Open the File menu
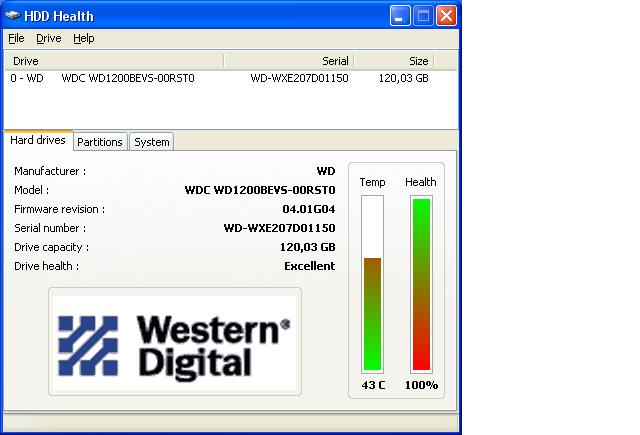640x435 pixels. click(x=16, y=38)
